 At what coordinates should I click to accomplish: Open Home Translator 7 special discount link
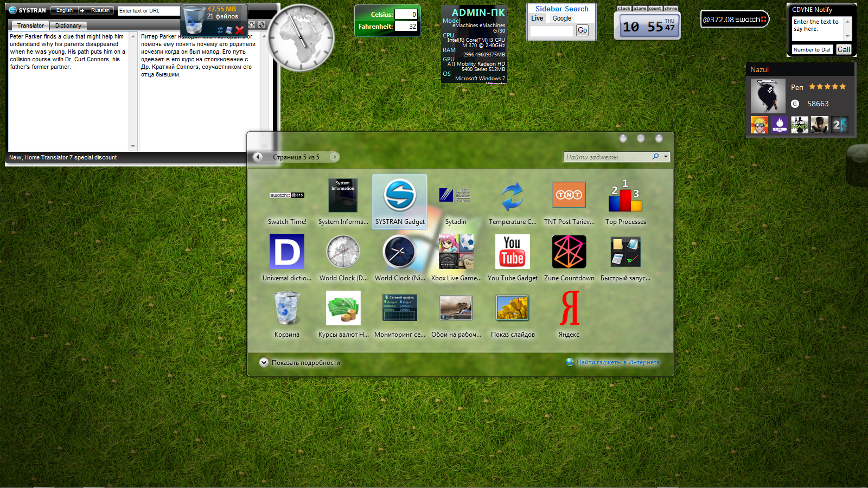[63, 157]
